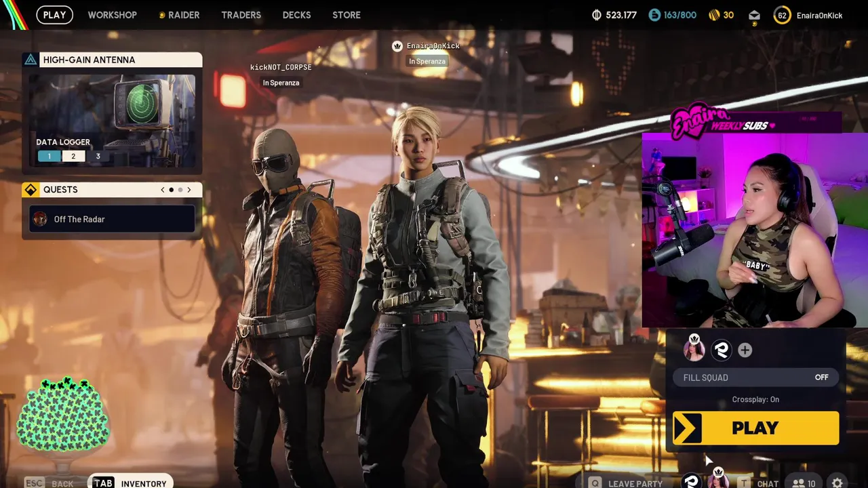Open the WORKSHOP tab
The image size is (868, 488).
(x=112, y=15)
